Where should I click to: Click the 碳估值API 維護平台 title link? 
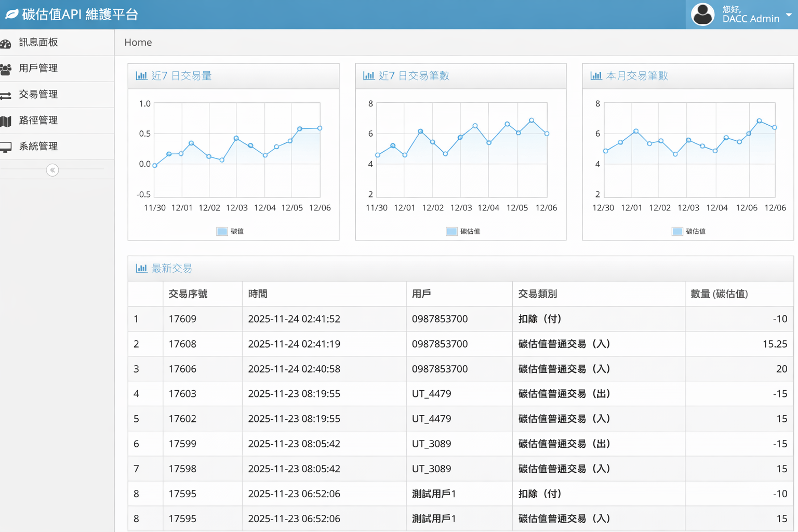(80, 15)
